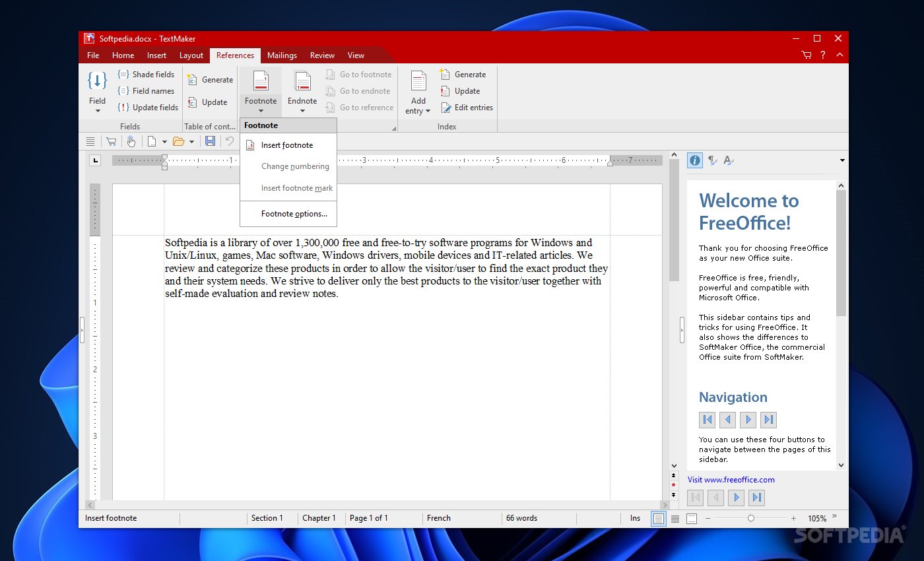Toggle Field names display
924x561 pixels.
[146, 91]
